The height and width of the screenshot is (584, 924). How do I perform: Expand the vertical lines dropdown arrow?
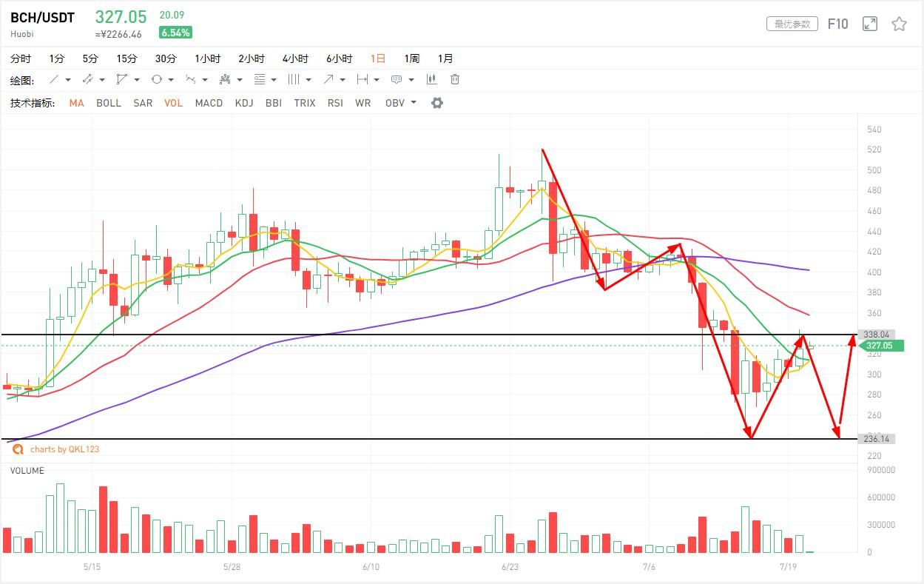(x=308, y=80)
